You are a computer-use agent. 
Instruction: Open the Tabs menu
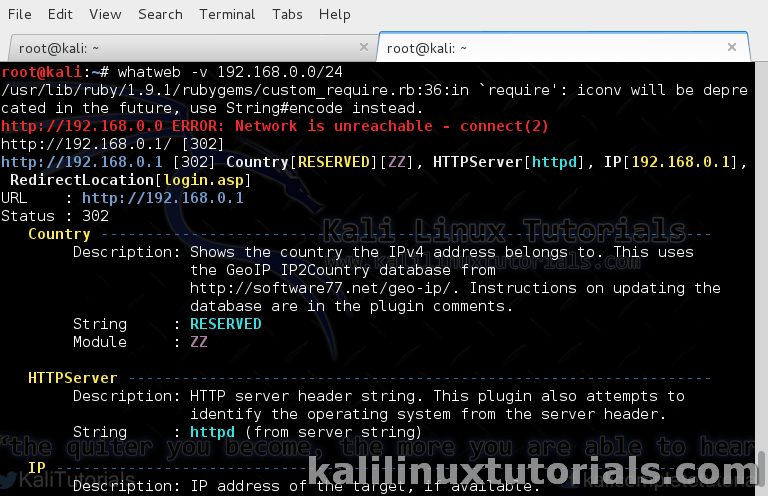(287, 14)
